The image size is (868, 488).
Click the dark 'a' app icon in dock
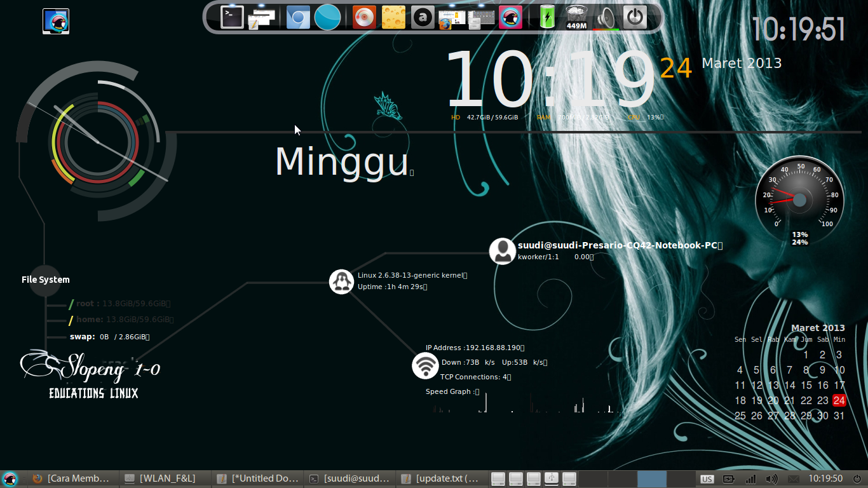click(x=423, y=17)
